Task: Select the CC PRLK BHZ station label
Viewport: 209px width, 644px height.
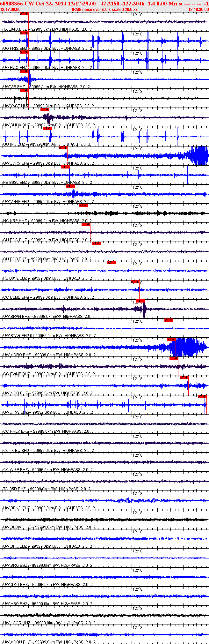Action: (16, 431)
